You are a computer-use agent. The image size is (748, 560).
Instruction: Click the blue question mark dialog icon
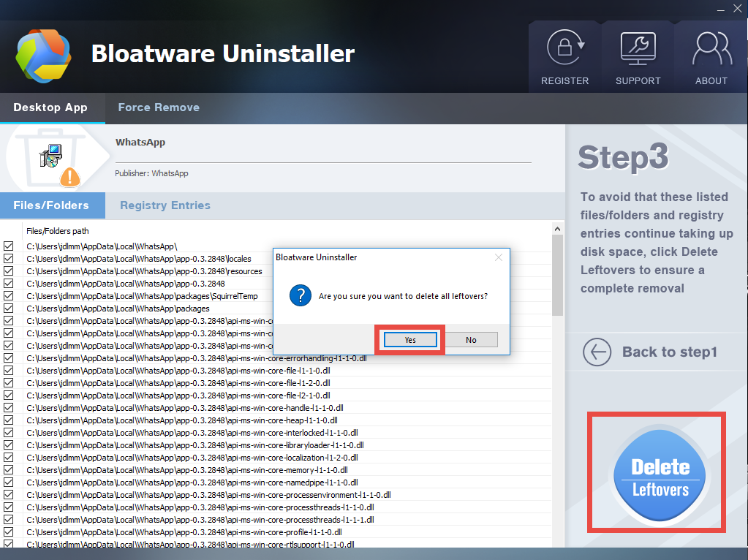pyautogui.click(x=301, y=296)
